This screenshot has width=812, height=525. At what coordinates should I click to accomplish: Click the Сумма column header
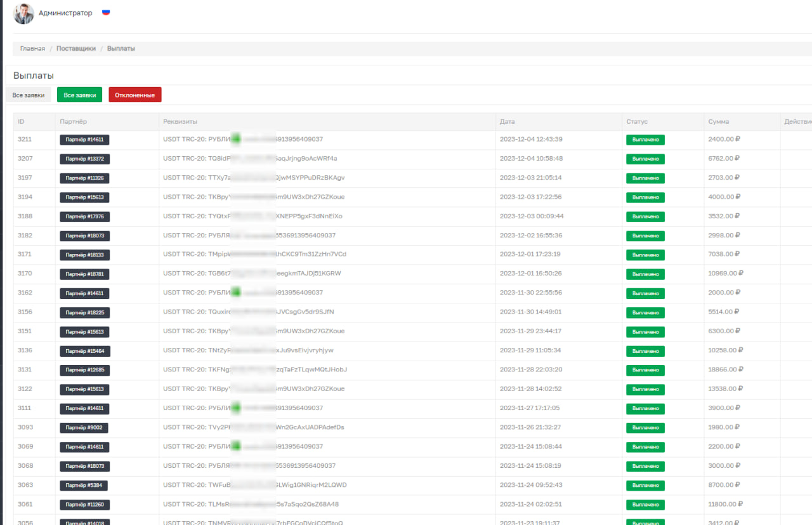coord(719,122)
